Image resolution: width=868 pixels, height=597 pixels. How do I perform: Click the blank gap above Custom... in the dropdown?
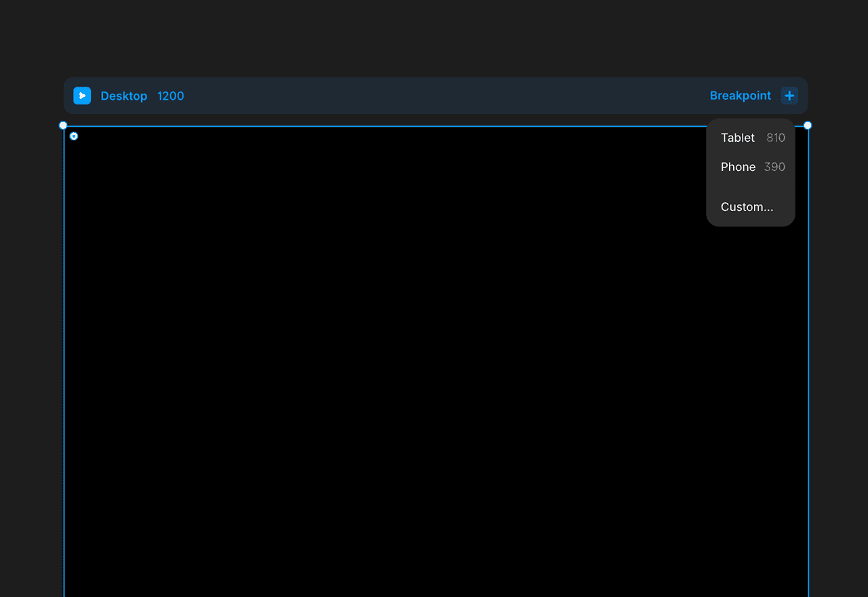pyautogui.click(x=751, y=187)
